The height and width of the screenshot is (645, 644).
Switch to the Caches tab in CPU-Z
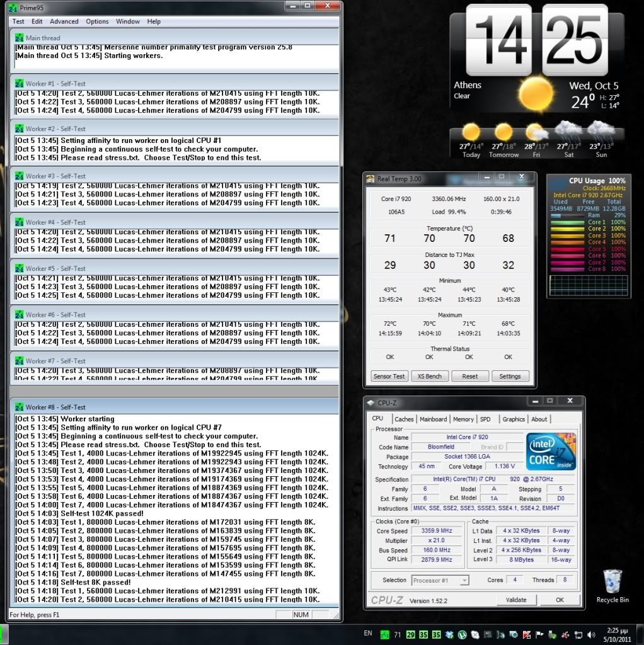point(404,419)
